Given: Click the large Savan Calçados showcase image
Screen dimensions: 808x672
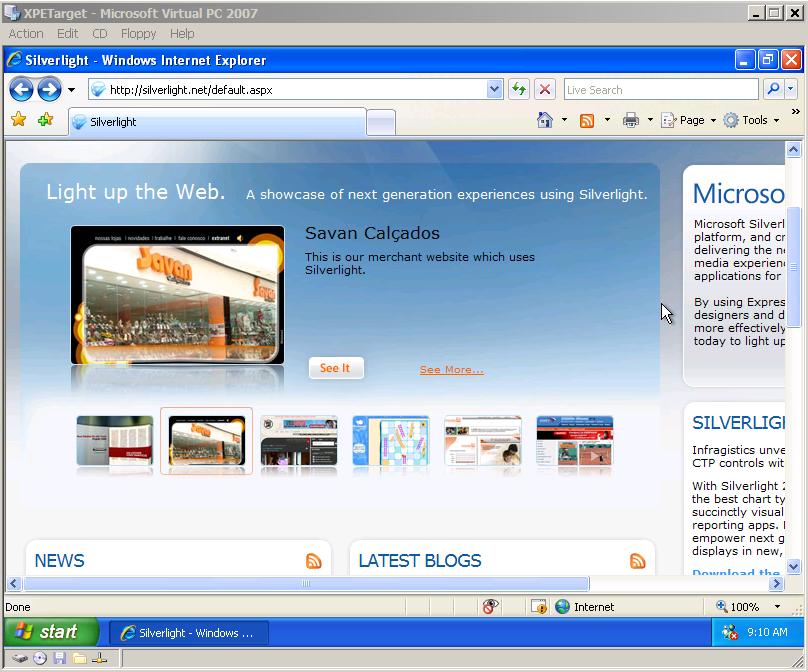Looking at the screenshot, I should pos(177,295).
